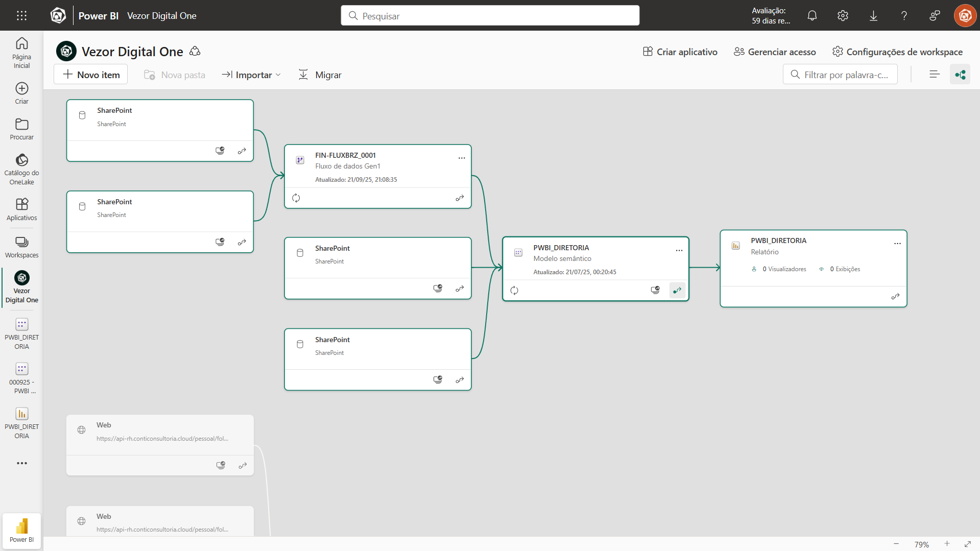
Task: Click the zoom in plus button
Action: click(x=947, y=544)
